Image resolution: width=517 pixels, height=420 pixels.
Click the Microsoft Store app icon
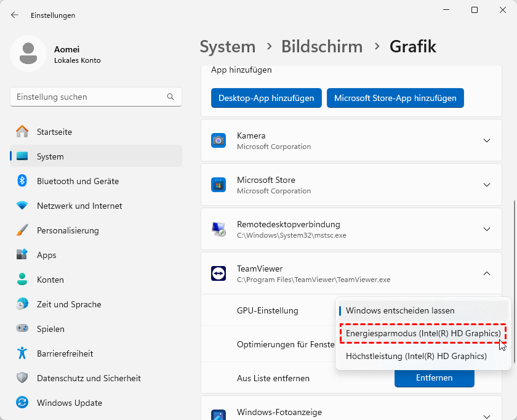(x=218, y=185)
